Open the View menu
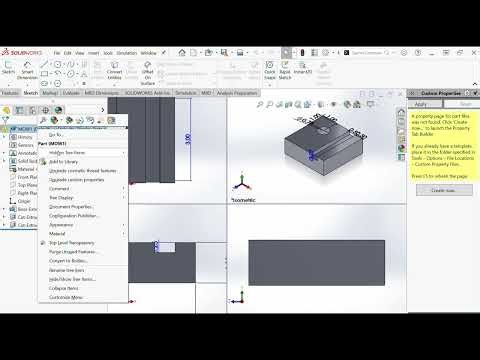The width and height of the screenshot is (480, 360). pos(79,53)
